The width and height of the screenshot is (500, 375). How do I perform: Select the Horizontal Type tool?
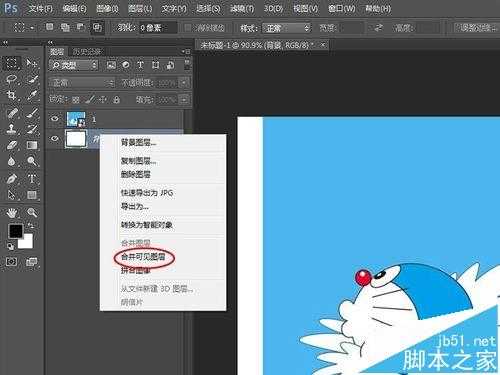tap(32, 179)
